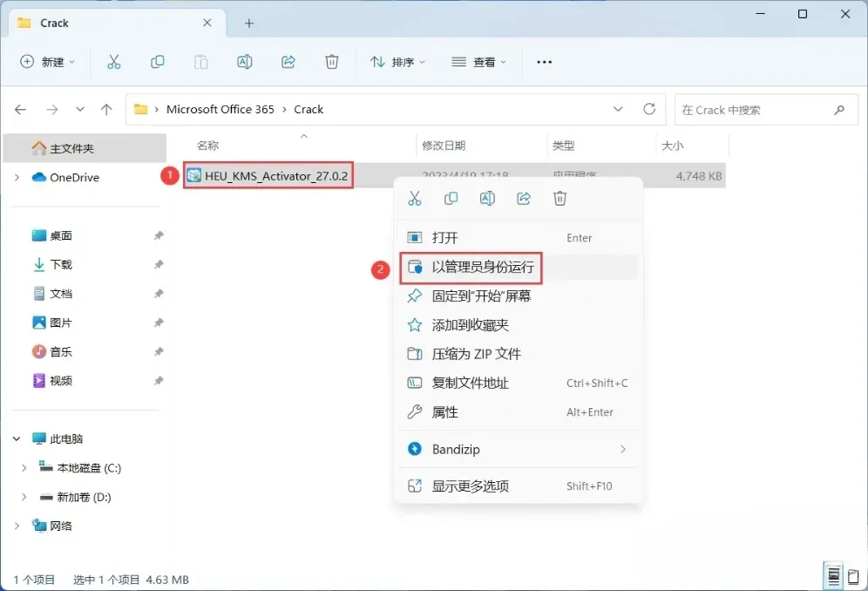The image size is (868, 591).
Task: Expand the OneDrive tree node
Action: tap(17, 177)
